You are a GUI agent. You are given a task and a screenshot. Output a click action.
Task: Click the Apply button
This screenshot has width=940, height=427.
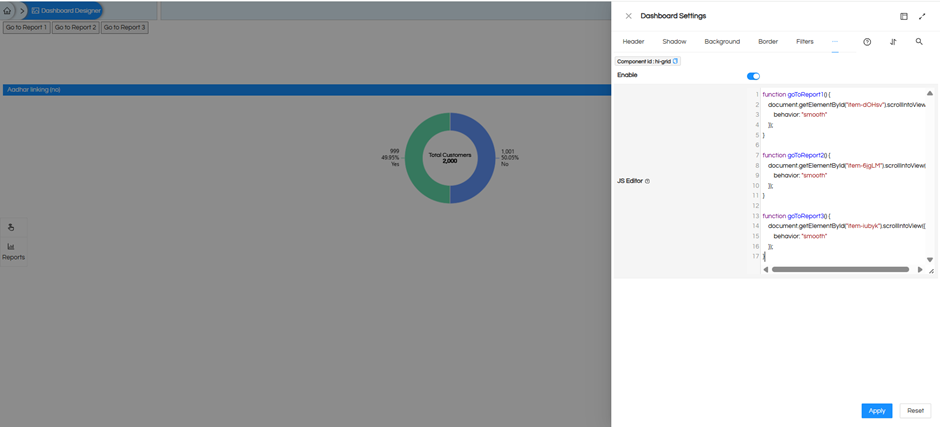(x=876, y=410)
